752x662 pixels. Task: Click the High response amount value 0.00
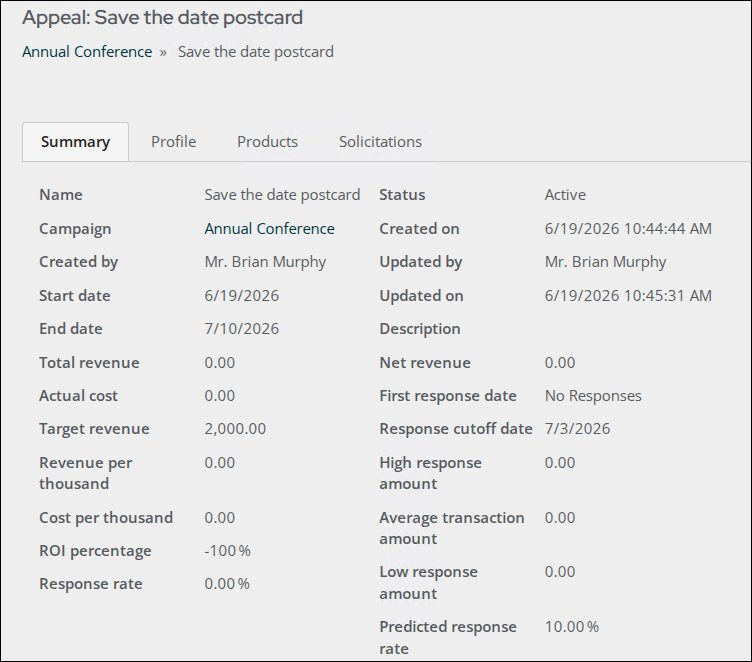(x=560, y=463)
